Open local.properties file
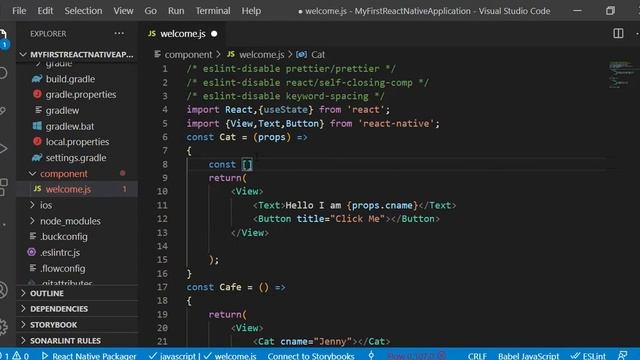640x360 pixels. click(x=77, y=142)
